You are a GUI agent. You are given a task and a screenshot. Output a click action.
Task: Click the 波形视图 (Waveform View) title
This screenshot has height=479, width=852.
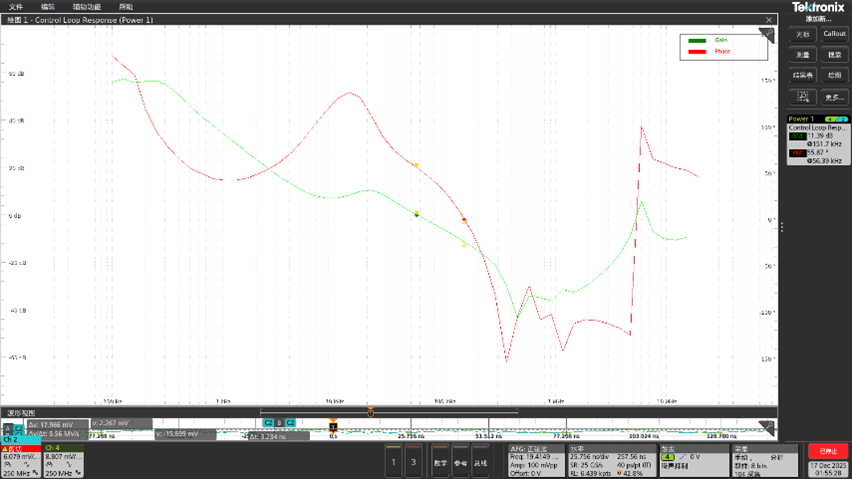coord(21,414)
